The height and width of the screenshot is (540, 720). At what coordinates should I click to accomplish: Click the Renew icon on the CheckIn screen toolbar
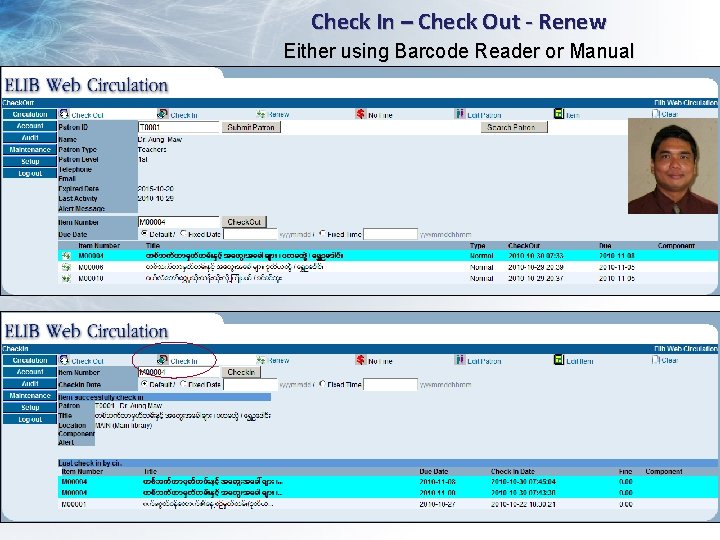pyautogui.click(x=261, y=360)
